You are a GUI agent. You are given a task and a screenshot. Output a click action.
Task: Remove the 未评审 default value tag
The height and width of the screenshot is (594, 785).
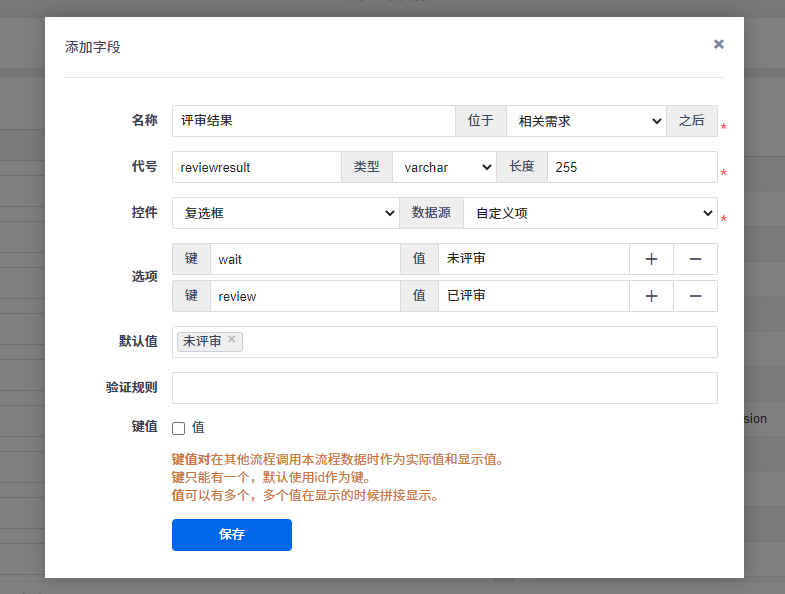coord(232,340)
